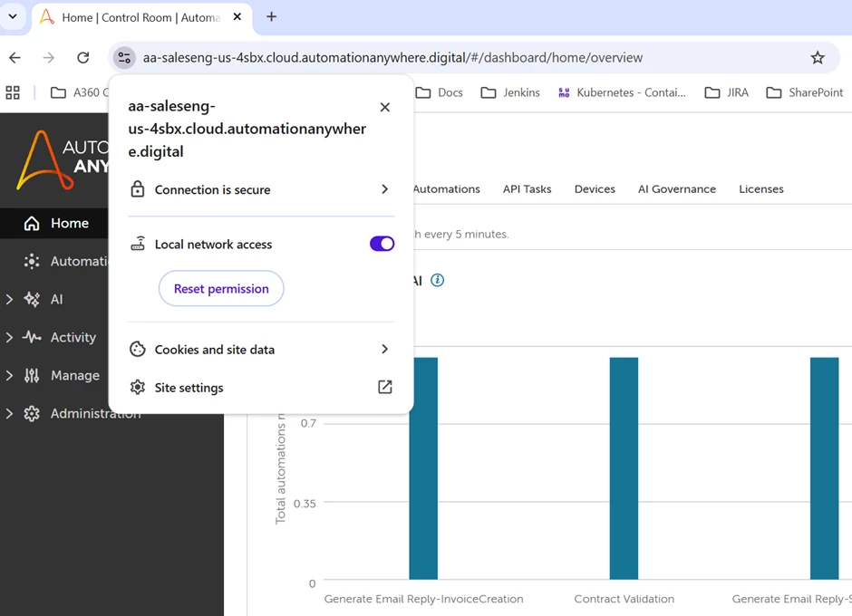
Task: Click the 'Generate Email Reply-InvoiceCreation' axis label
Action: [424, 599]
